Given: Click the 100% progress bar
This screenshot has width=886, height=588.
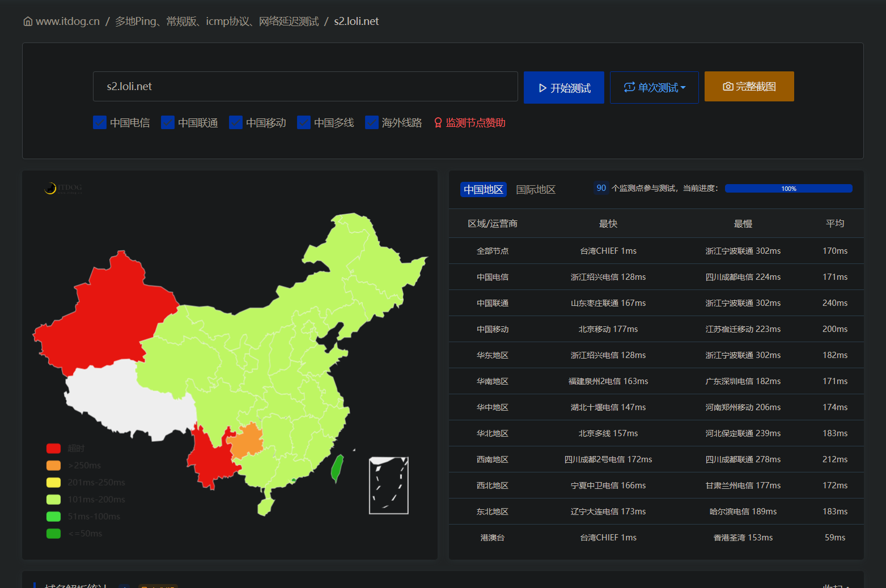Looking at the screenshot, I should click(789, 189).
